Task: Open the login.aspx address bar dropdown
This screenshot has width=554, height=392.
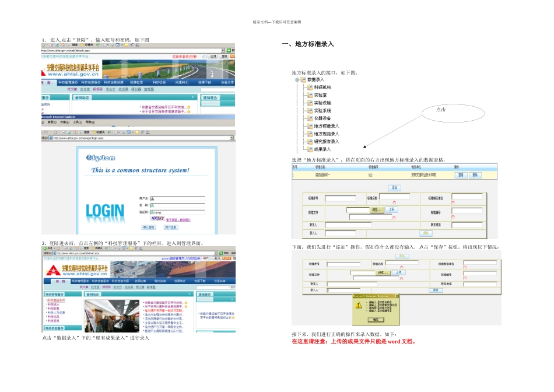Action: click(x=232, y=138)
